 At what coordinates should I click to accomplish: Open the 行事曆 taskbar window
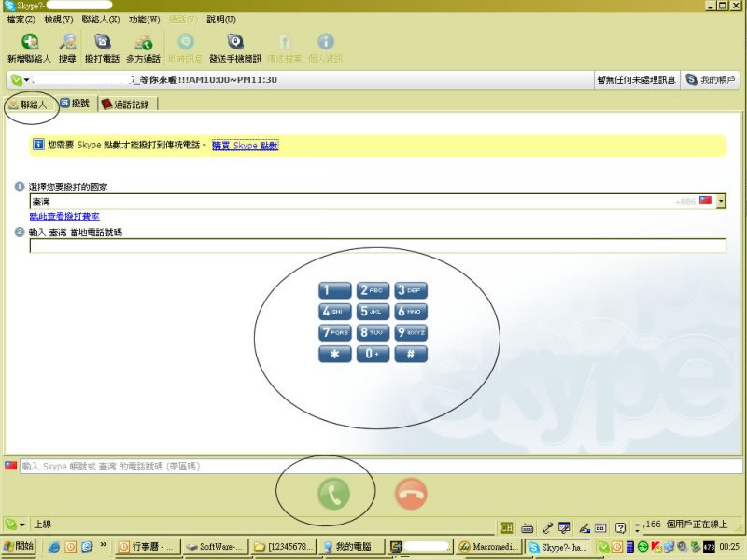147,547
